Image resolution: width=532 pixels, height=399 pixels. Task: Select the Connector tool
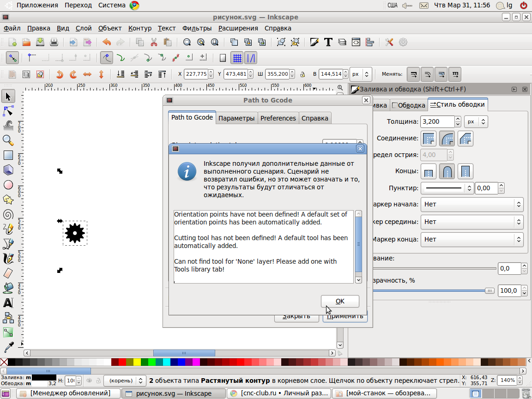pyautogui.click(x=8, y=318)
